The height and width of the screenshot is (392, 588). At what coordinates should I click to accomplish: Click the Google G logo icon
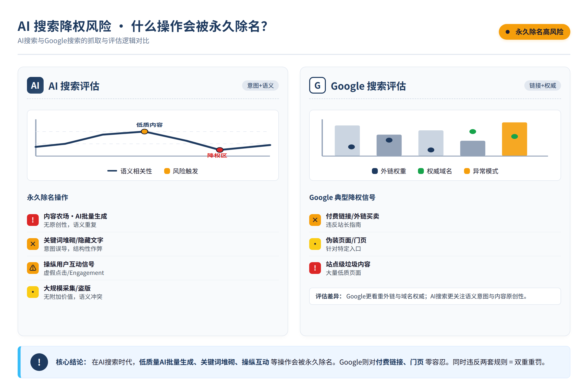click(x=318, y=85)
